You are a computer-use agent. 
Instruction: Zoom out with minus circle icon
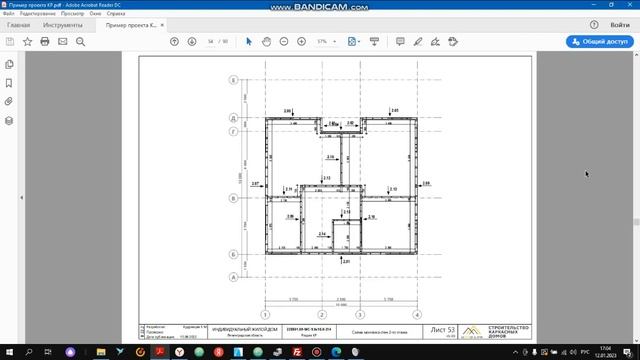pyautogui.click(x=284, y=42)
